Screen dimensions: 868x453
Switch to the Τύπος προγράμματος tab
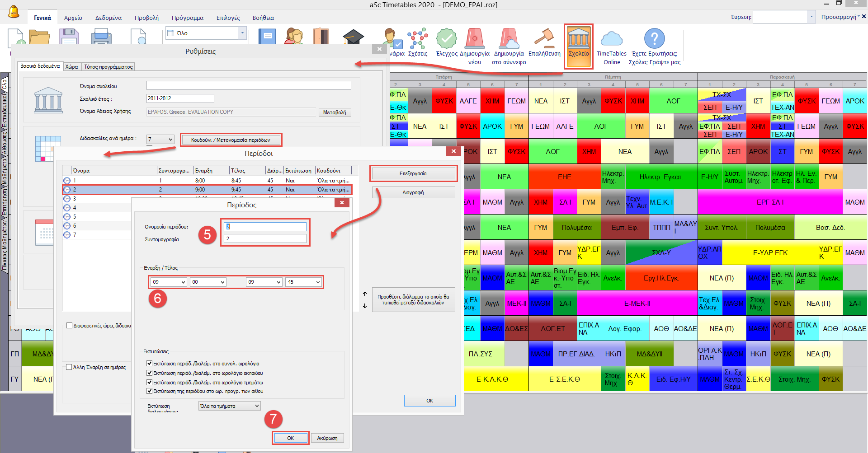pyautogui.click(x=108, y=67)
